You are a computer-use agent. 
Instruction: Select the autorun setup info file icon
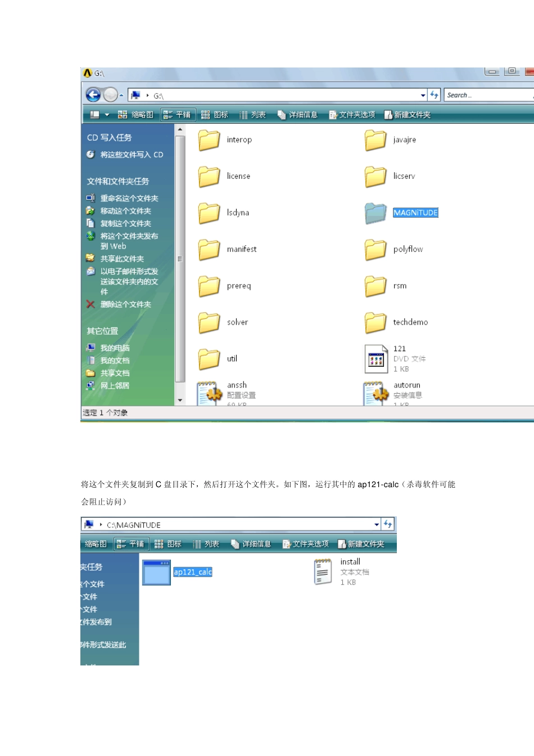376,393
